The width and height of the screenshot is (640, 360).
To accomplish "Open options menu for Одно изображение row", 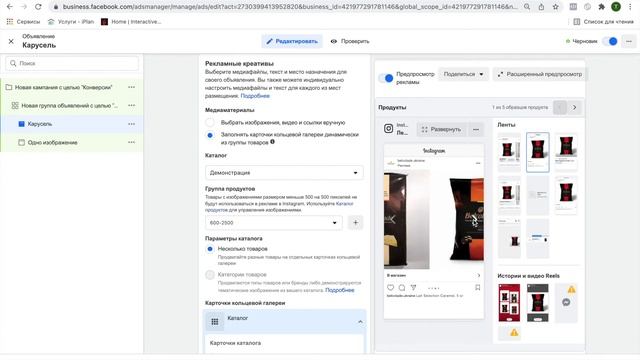I will (131, 142).
